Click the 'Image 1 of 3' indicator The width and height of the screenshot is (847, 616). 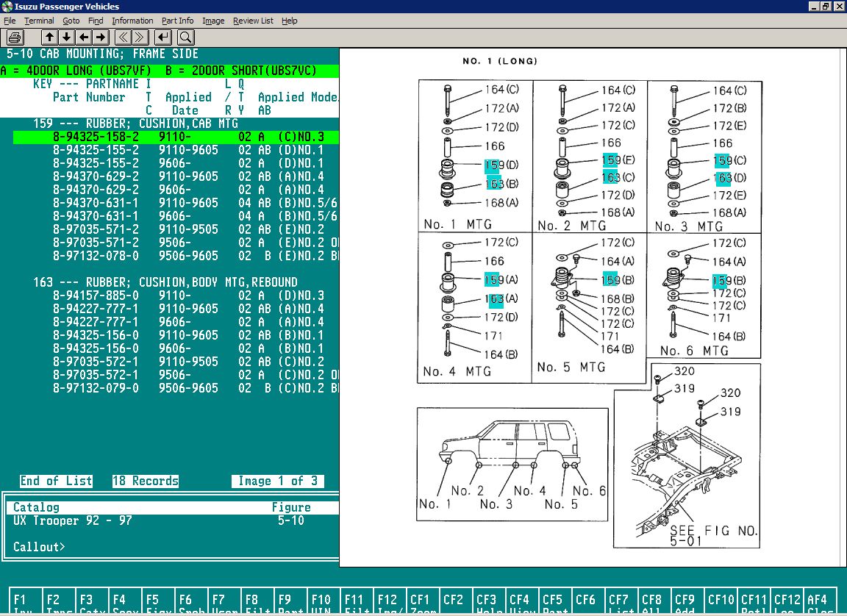coord(278,481)
